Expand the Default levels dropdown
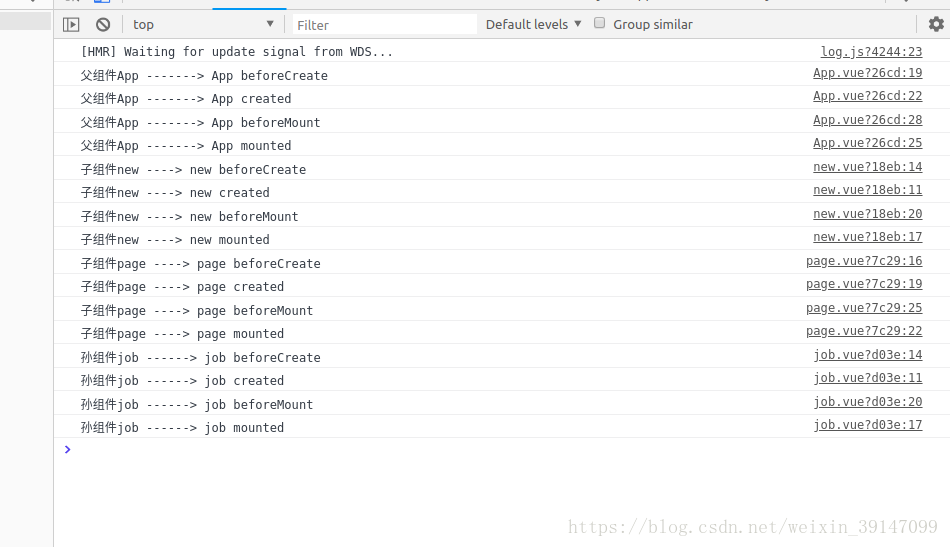 533,24
